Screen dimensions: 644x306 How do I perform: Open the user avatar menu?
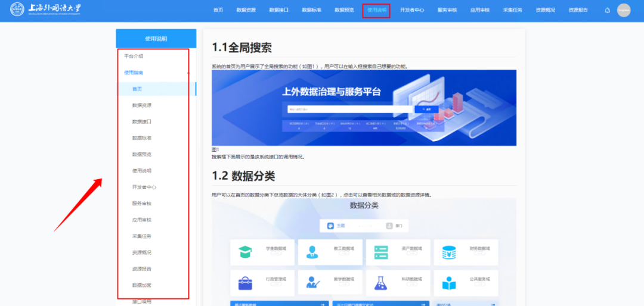pos(624,10)
